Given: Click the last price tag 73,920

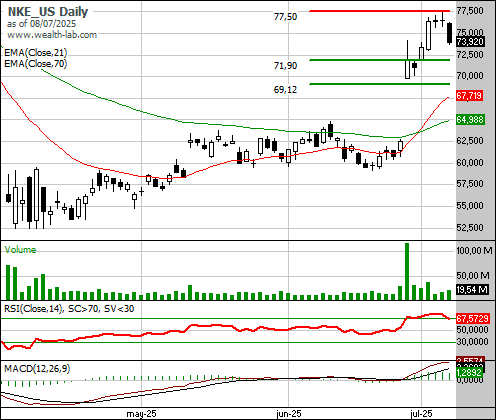Looking at the screenshot, I should tap(470, 42).
